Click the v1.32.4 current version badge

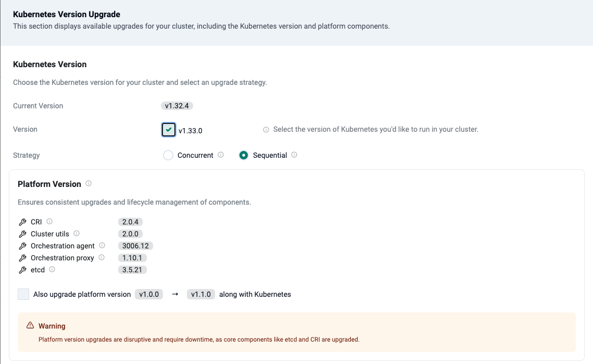[177, 106]
